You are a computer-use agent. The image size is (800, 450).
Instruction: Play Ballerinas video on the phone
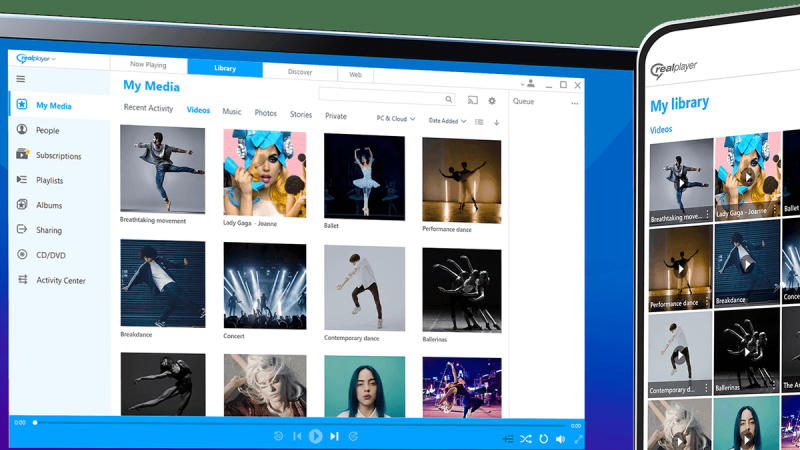pos(747,352)
